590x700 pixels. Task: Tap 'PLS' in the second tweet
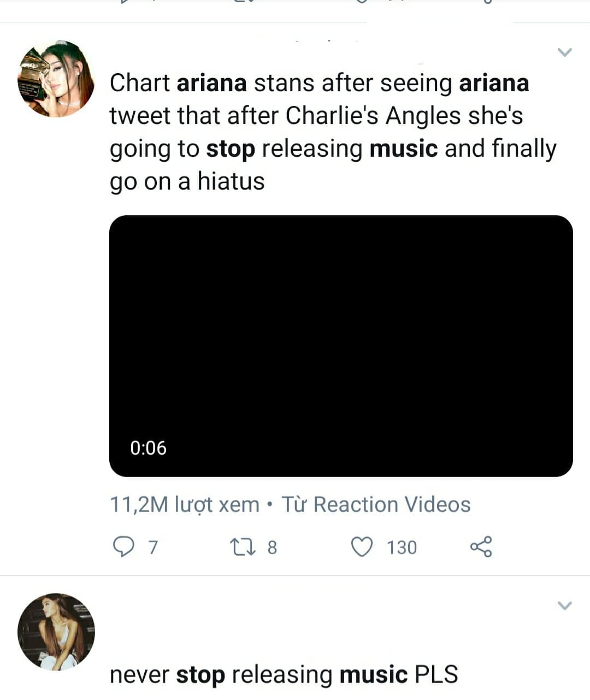pyautogui.click(x=436, y=674)
